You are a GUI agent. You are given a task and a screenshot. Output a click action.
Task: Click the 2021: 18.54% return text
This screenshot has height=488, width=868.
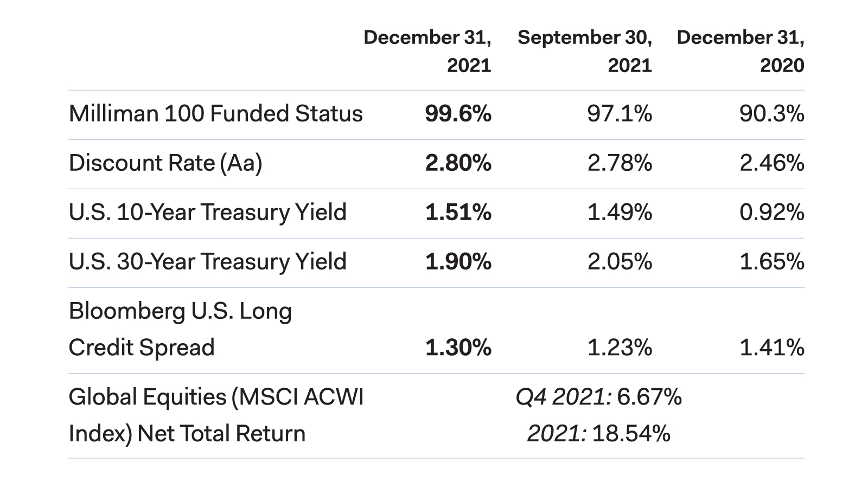click(598, 434)
